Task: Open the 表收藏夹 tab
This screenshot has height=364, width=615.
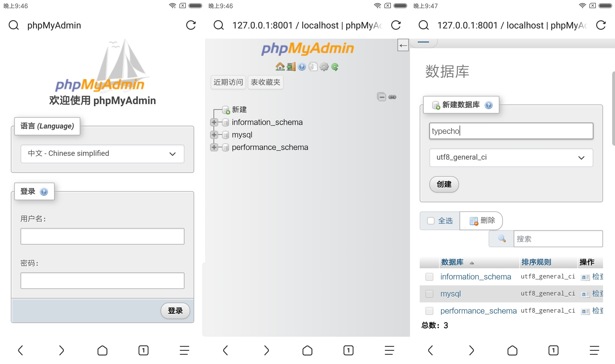Action: click(x=265, y=82)
